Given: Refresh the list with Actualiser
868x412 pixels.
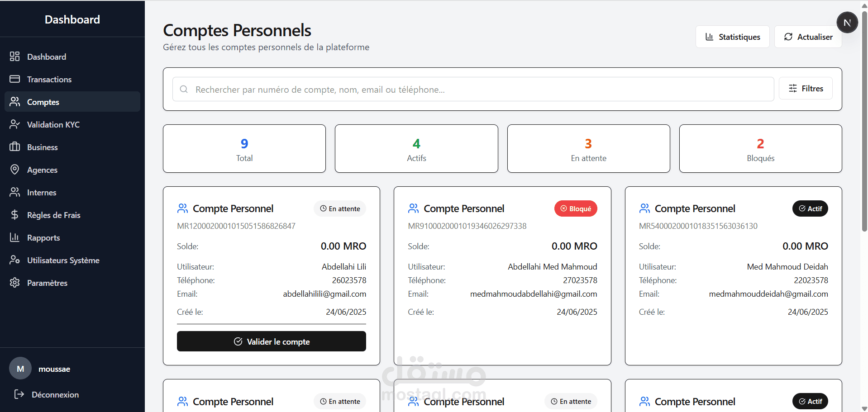Looking at the screenshot, I should pyautogui.click(x=808, y=37).
